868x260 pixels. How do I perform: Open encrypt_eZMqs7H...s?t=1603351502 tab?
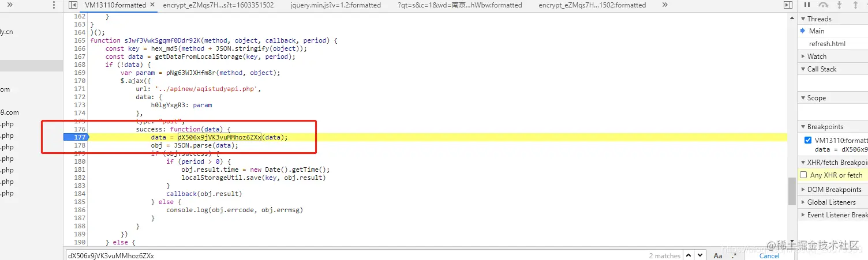(218, 5)
